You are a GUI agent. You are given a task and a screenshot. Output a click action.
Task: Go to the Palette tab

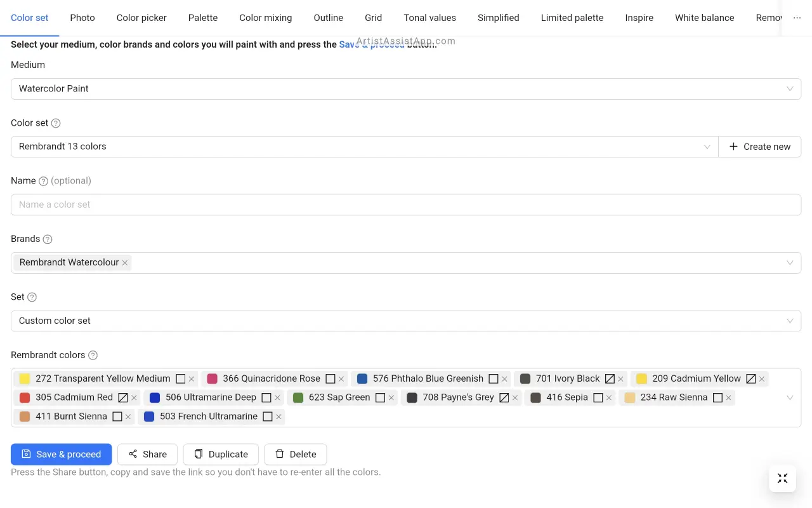tap(203, 18)
